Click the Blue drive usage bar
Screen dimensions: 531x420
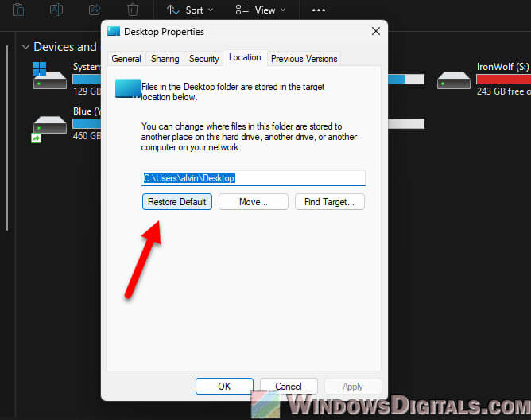[x=87, y=123]
